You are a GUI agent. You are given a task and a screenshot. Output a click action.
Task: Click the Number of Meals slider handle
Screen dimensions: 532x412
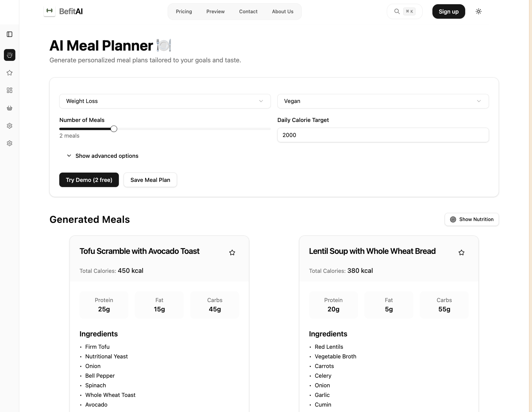pyautogui.click(x=114, y=129)
